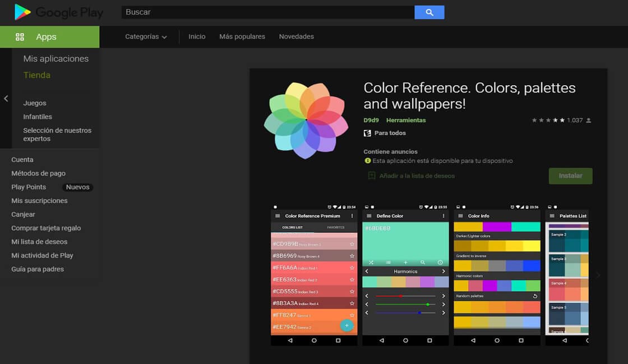Click the blue search magnifier icon
The width and height of the screenshot is (628, 364).
(429, 12)
